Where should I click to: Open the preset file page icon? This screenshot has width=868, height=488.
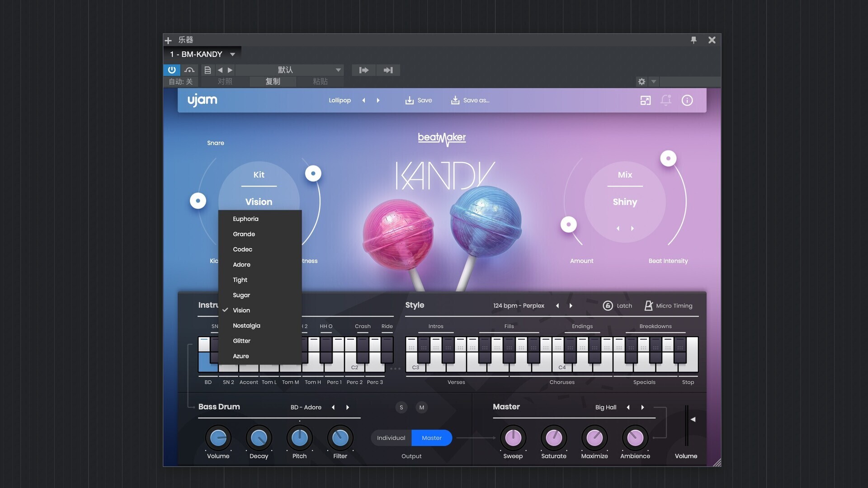point(208,70)
